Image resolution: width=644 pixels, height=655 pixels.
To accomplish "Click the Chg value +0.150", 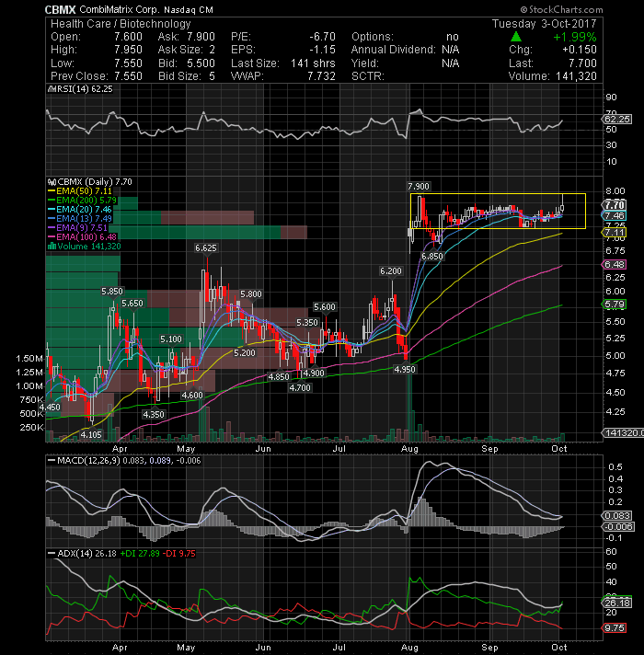I will click(580, 50).
